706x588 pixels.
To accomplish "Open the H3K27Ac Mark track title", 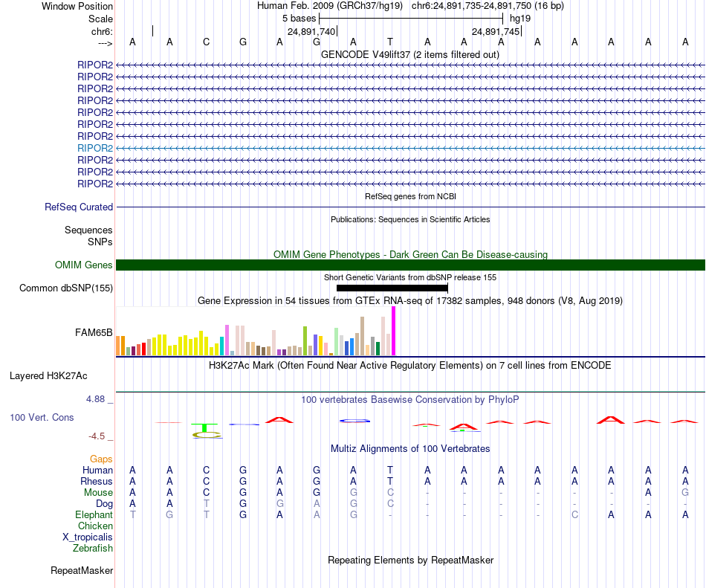I will [x=410, y=365].
